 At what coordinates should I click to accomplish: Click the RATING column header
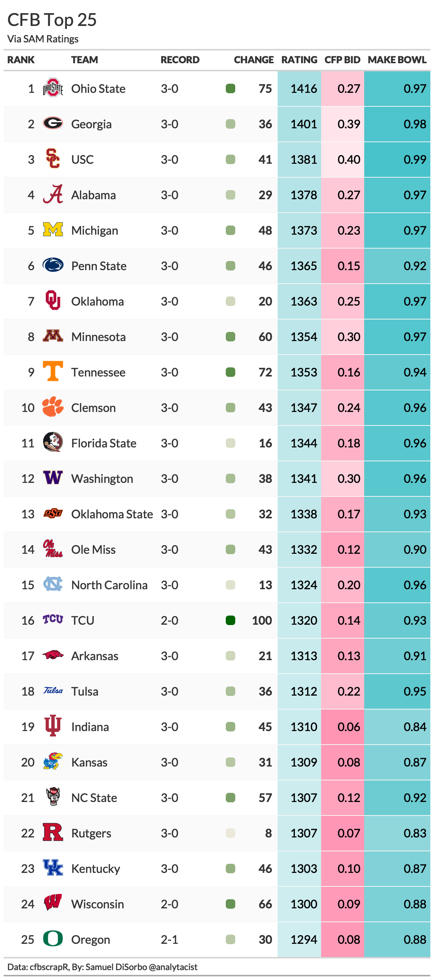click(299, 60)
